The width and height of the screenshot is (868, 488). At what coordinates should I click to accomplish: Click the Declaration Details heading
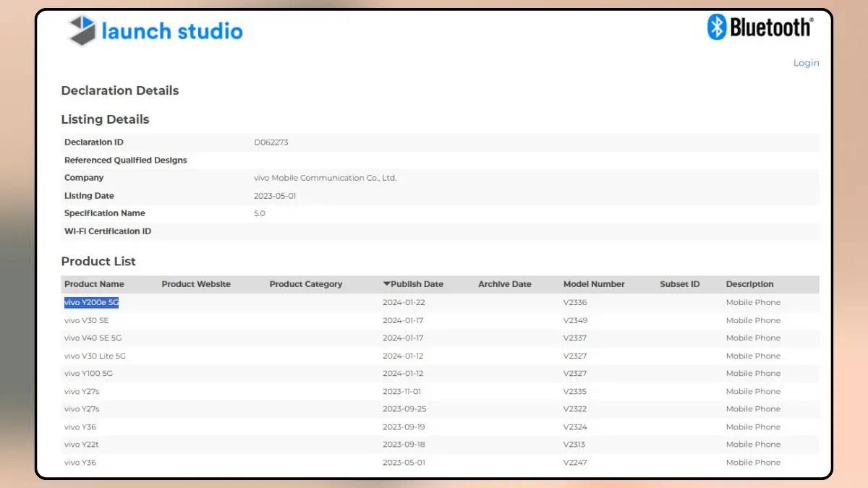pos(120,90)
